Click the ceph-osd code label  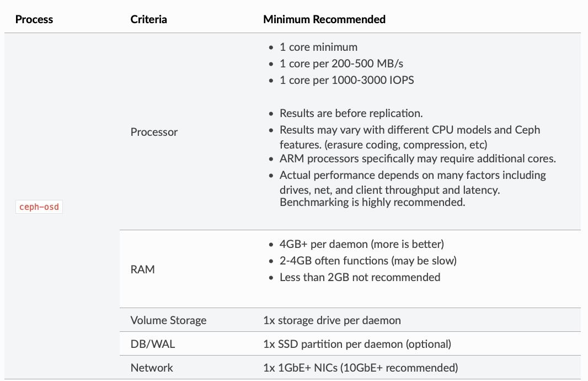tap(39, 207)
